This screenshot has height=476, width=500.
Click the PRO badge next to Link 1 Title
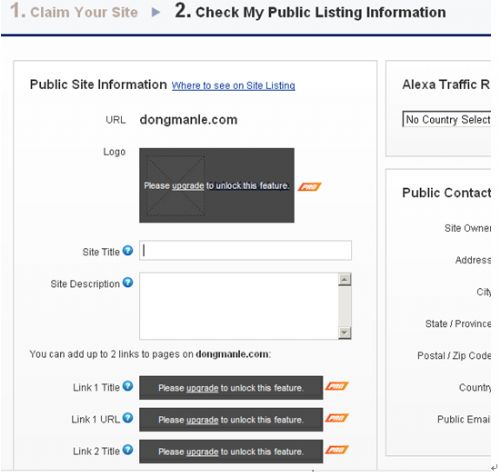(x=337, y=386)
